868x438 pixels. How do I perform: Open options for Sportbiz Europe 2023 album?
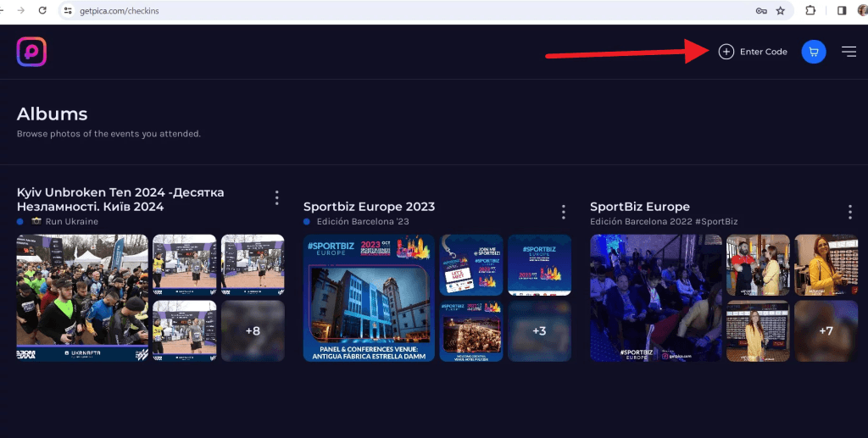point(564,212)
